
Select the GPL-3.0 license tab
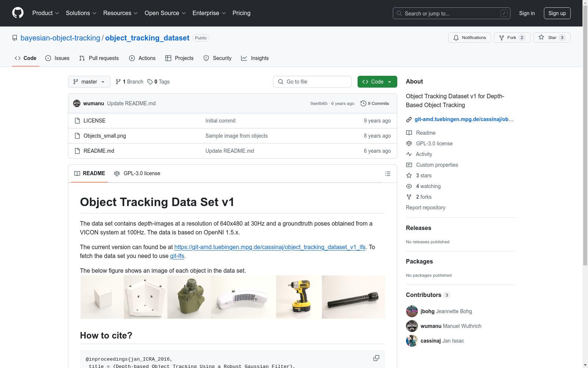tap(137, 173)
